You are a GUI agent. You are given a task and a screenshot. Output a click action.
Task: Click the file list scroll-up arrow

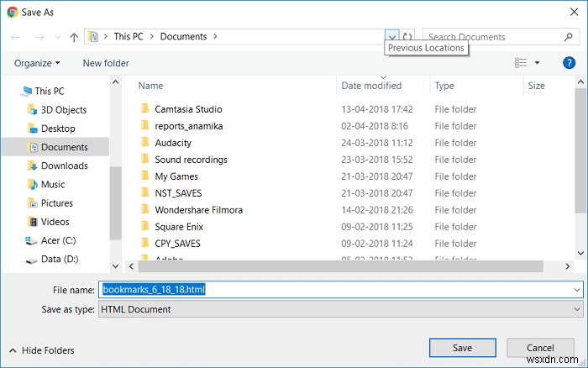click(x=581, y=81)
